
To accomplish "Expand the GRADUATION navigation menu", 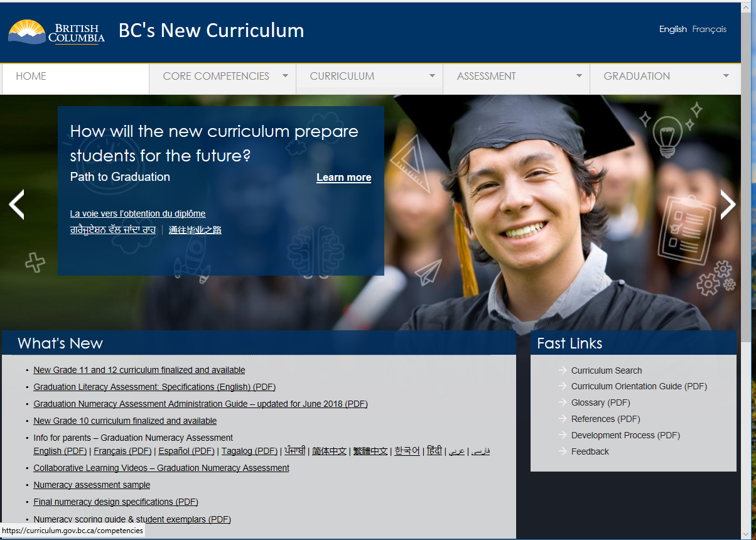I will pyautogui.click(x=726, y=76).
